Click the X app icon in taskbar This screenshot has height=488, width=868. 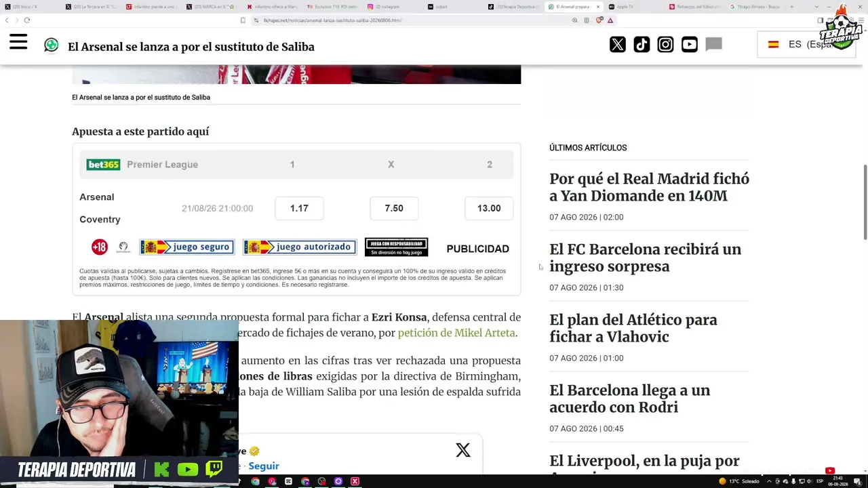pyautogui.click(x=355, y=481)
